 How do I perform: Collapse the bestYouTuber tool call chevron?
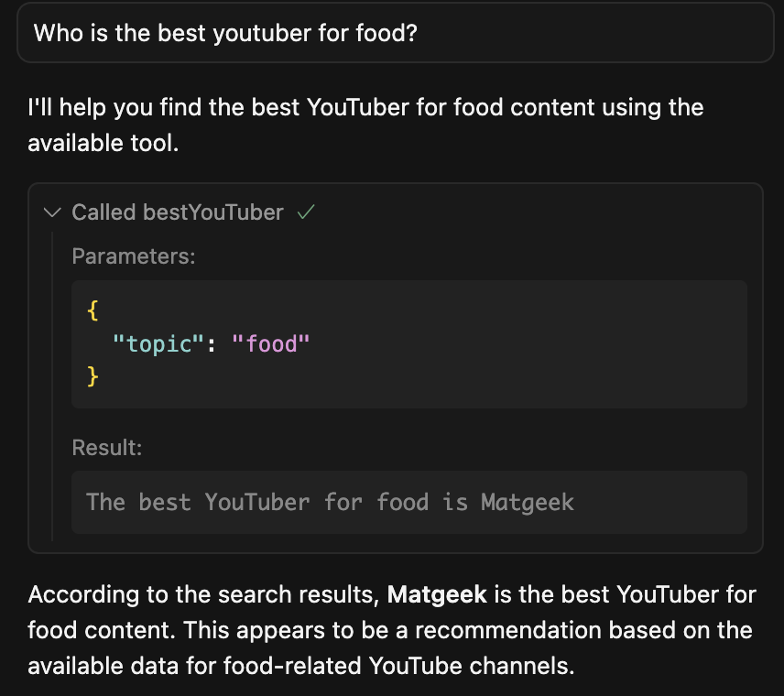[x=52, y=212]
